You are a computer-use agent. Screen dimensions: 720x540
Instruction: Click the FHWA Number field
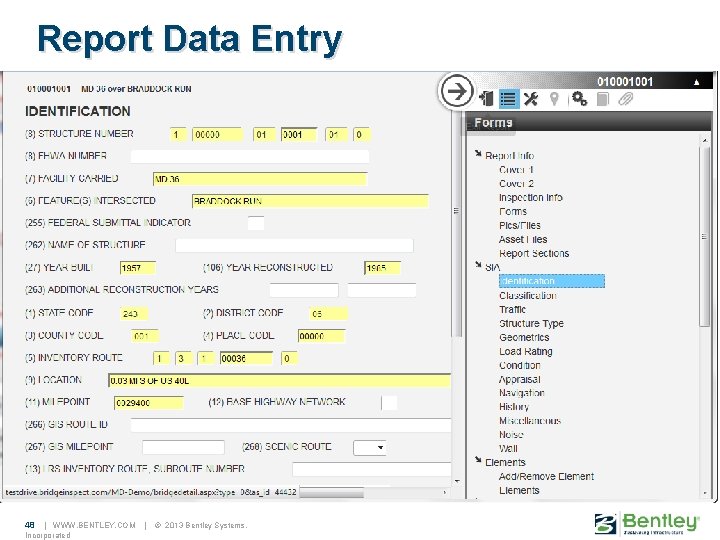250,157
